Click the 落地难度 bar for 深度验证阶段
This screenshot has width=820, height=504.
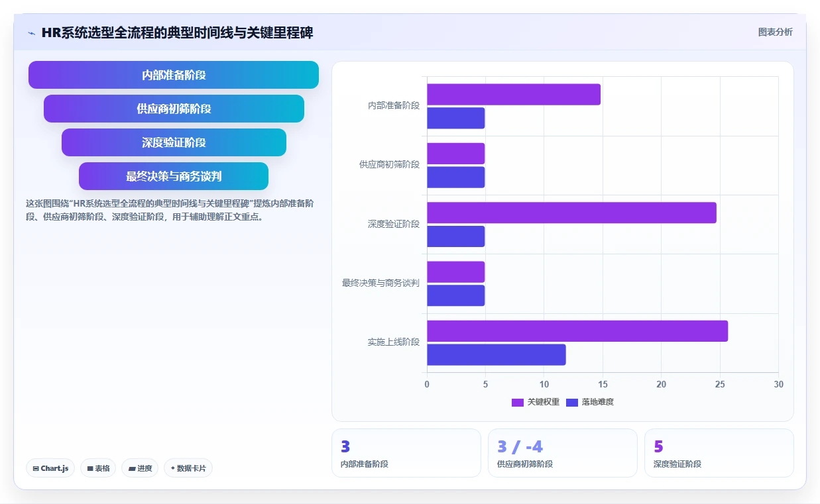click(x=456, y=236)
